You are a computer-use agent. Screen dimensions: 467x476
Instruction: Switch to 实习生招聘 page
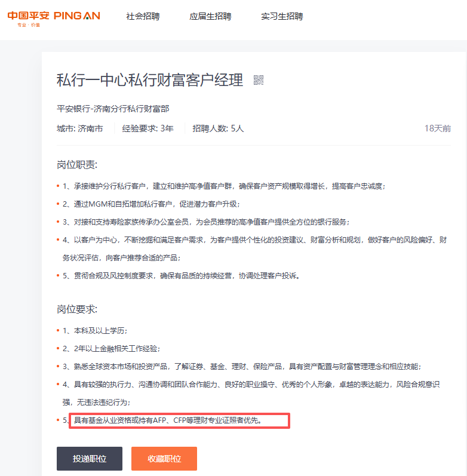tap(282, 16)
